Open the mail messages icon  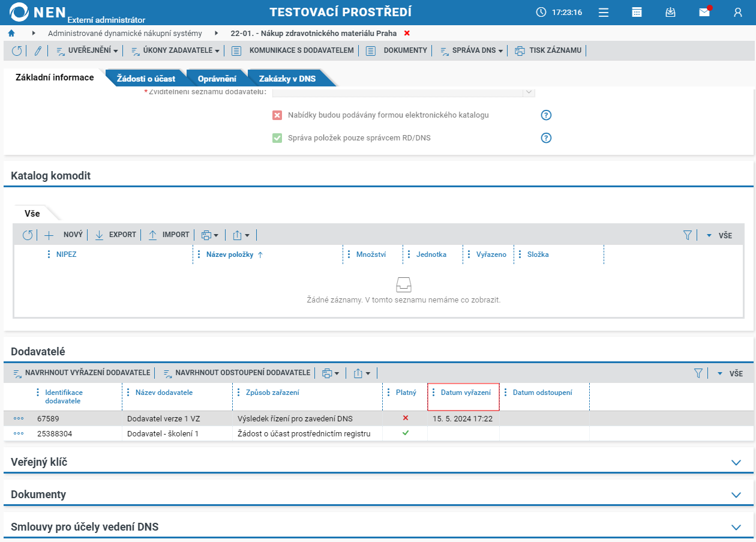pyautogui.click(x=704, y=13)
